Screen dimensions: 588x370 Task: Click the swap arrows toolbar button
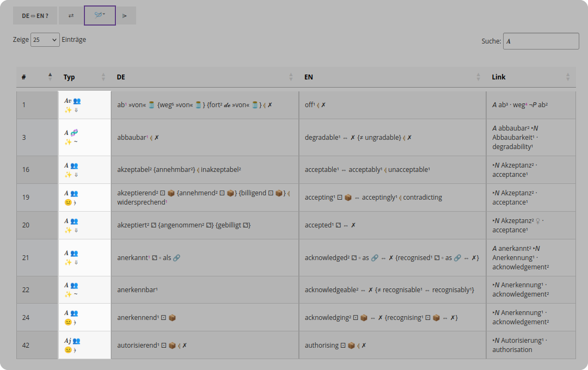click(x=71, y=16)
